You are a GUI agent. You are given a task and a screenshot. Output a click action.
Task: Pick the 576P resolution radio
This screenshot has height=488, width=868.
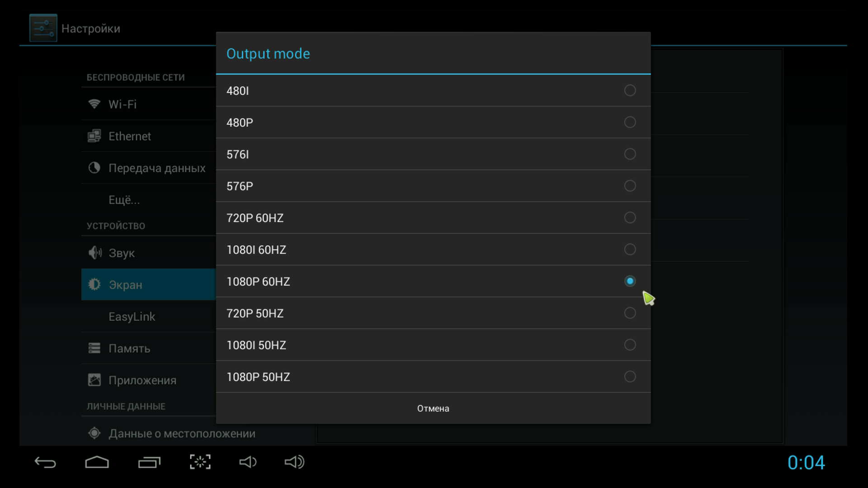click(x=630, y=186)
